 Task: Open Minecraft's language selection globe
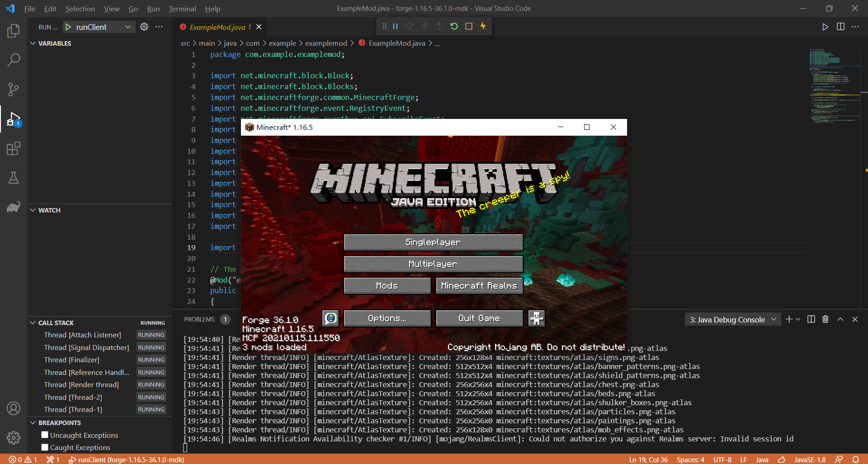pyautogui.click(x=330, y=318)
